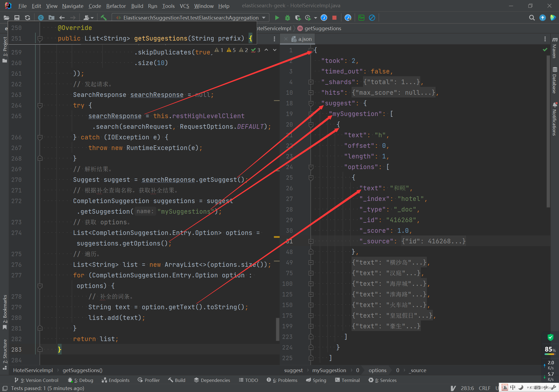Open the File menu
The height and width of the screenshot is (392, 559).
pos(22,6)
